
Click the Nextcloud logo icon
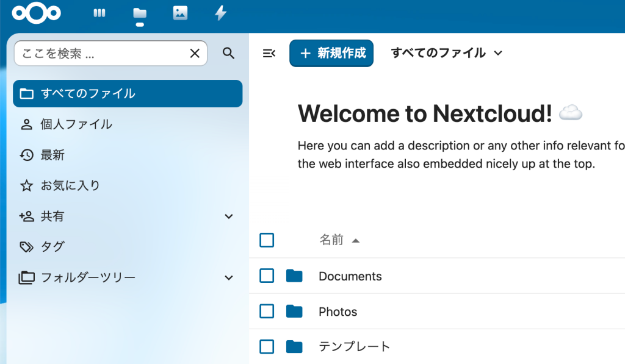[x=36, y=13]
